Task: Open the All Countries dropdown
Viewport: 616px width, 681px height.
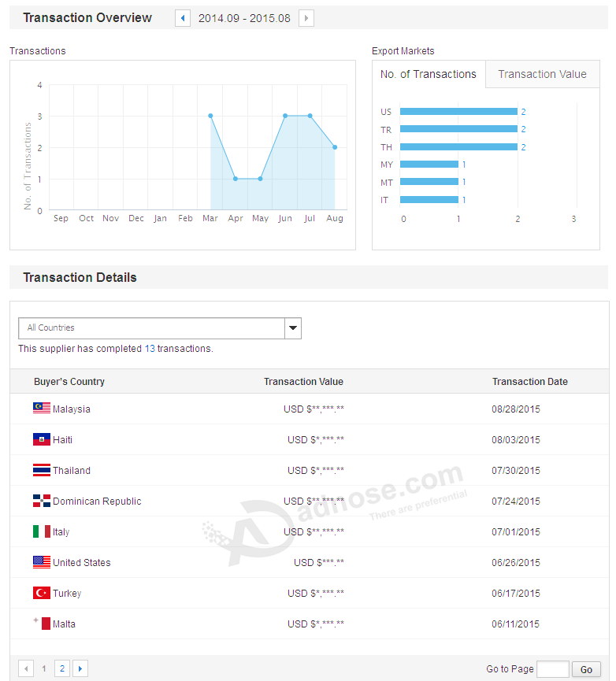Action: pyautogui.click(x=160, y=328)
